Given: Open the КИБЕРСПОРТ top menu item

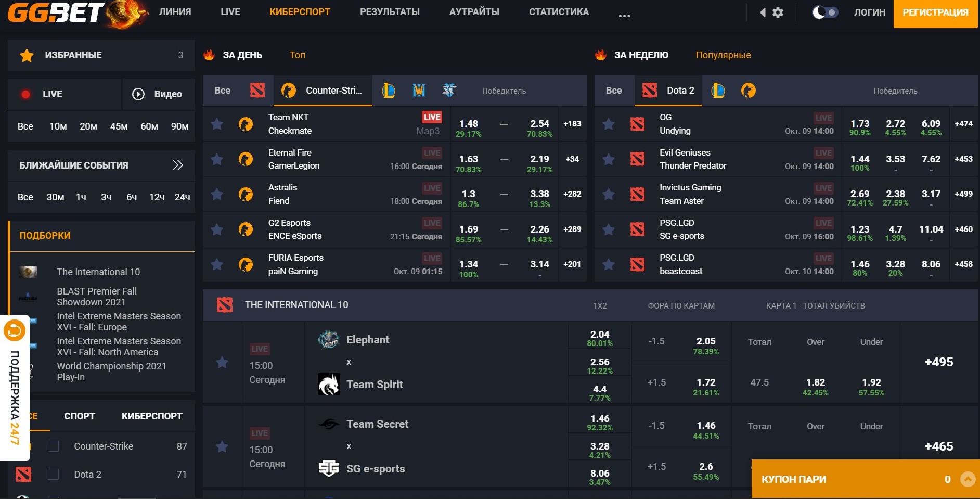Looking at the screenshot, I should (x=300, y=12).
